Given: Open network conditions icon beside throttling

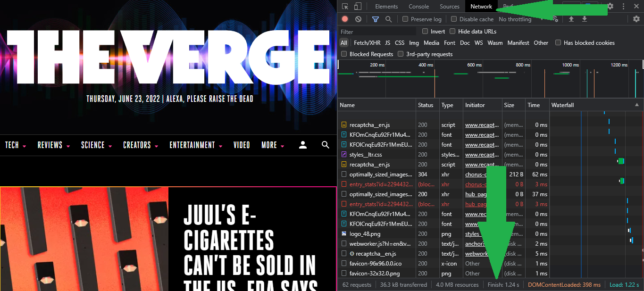Looking at the screenshot, I should coord(555,19).
